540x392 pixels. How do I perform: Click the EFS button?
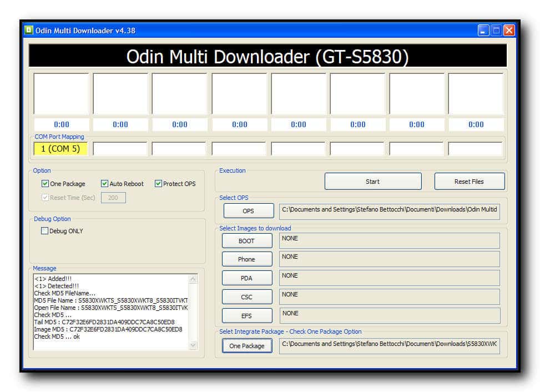click(246, 316)
